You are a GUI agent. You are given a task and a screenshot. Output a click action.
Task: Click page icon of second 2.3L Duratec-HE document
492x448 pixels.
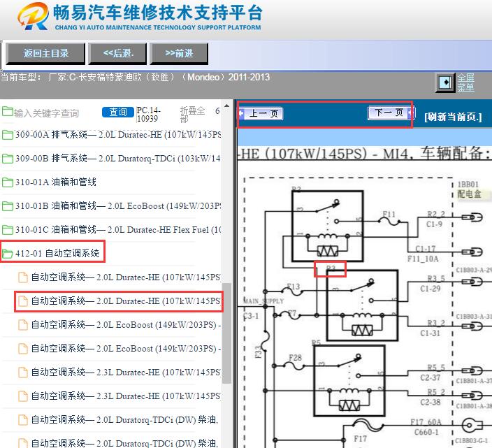22,396
